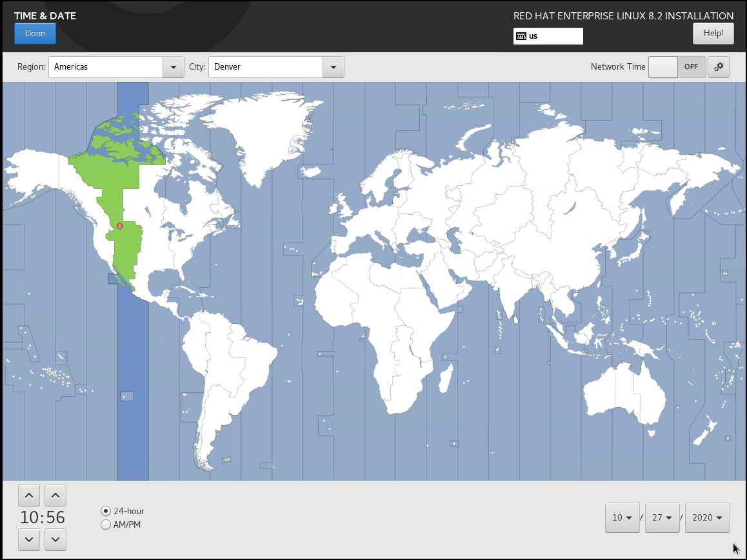Decrease minutes with the down arrow
This screenshot has width=747, height=560.
point(55,539)
